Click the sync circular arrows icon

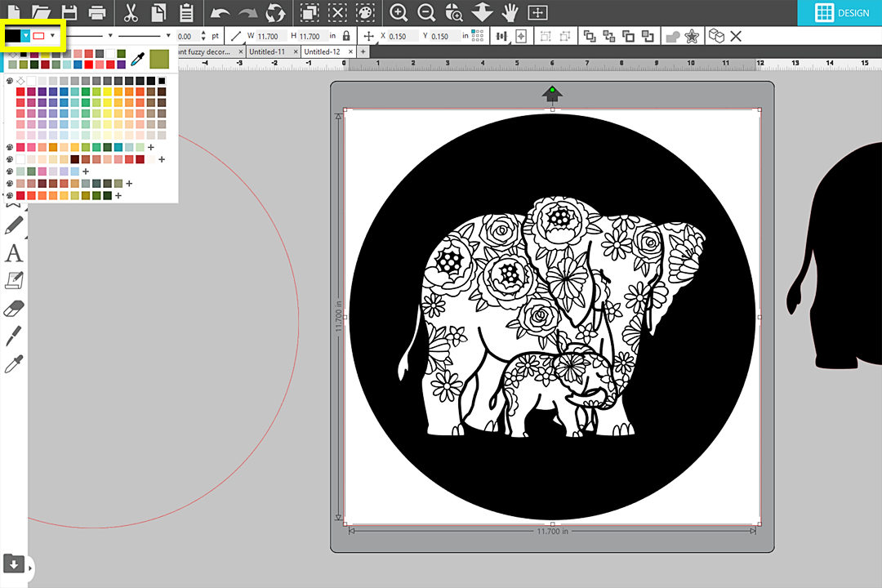275,11
